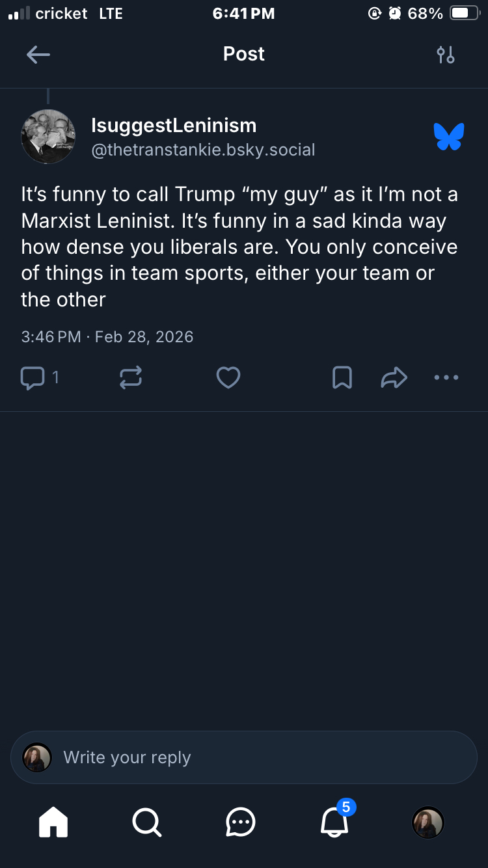Share the post via arrow icon
This screenshot has width=488, height=868.
(x=394, y=377)
